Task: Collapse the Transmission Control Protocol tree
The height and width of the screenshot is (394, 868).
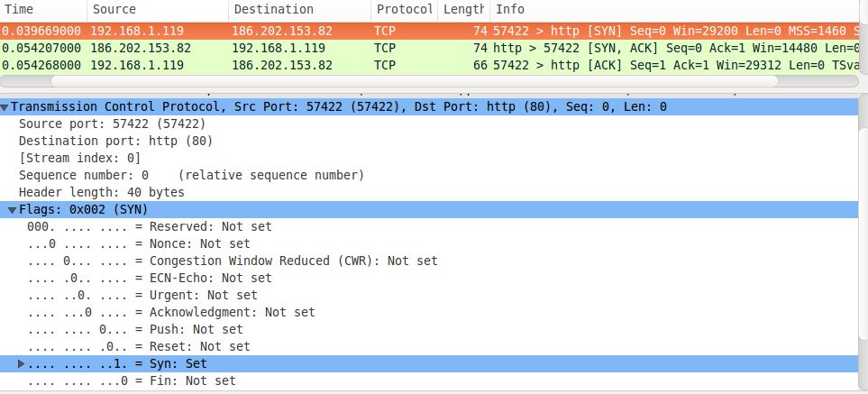Action: 5,106
